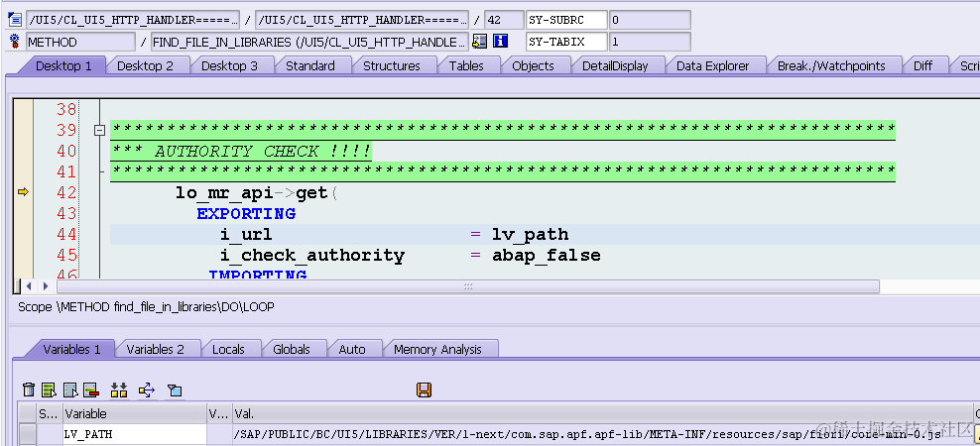Image resolution: width=980 pixels, height=446 pixels.
Task: Click the program document icon at top left
Action: point(15,20)
